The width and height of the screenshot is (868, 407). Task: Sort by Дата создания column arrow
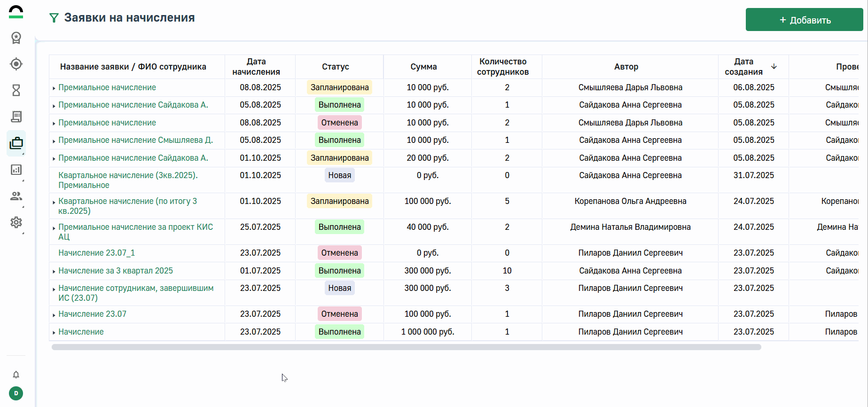[x=774, y=66]
